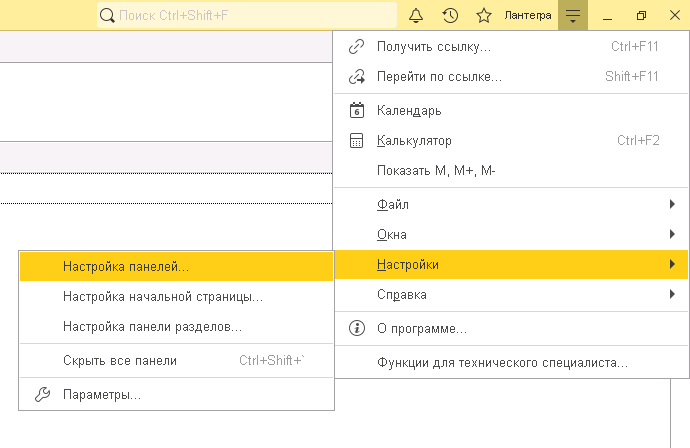Click the notifications bell icon
Image resolution: width=690 pixels, height=448 pixels.
tap(416, 16)
